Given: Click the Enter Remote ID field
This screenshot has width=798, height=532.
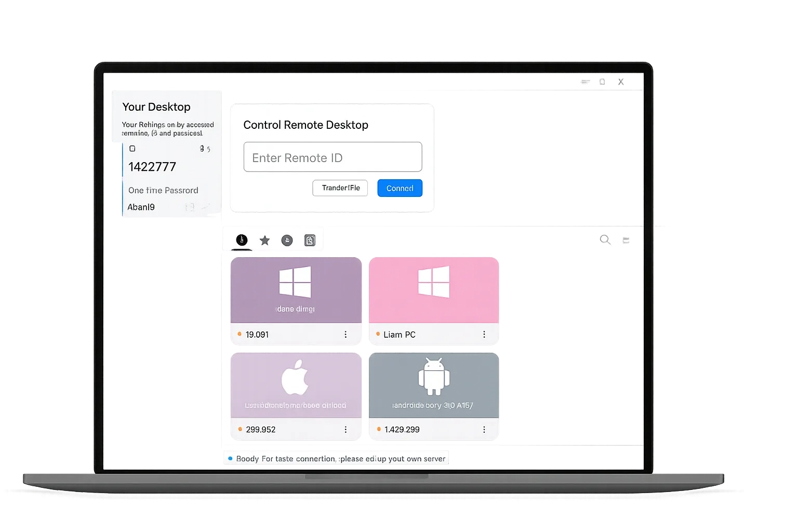Looking at the screenshot, I should coord(332,157).
